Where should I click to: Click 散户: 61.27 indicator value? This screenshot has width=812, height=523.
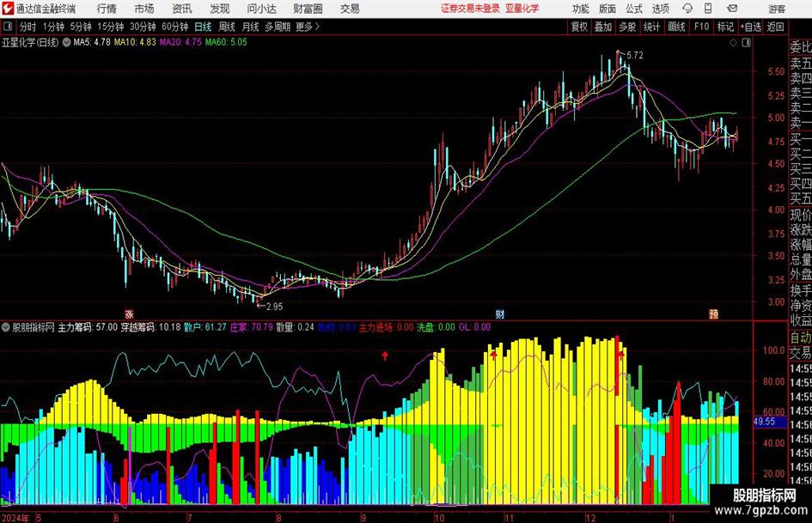[x=205, y=327]
